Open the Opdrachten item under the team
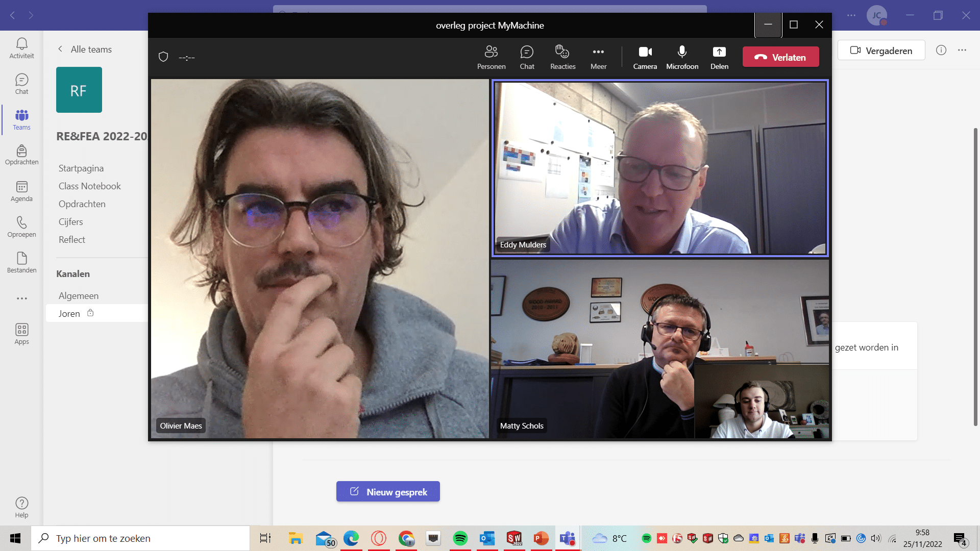The image size is (980, 551). tap(82, 204)
